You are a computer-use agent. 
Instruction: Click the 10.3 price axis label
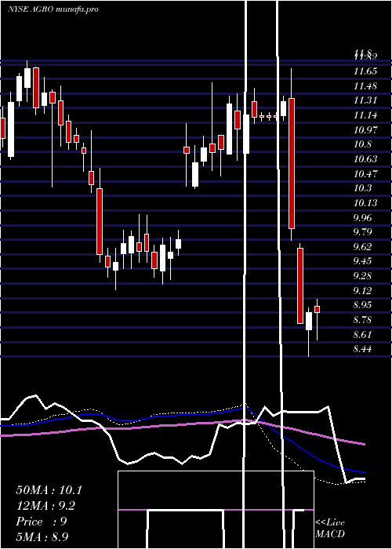pos(362,188)
